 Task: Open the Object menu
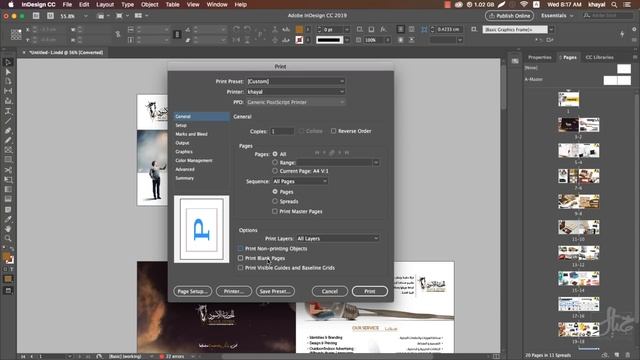click(149, 4)
